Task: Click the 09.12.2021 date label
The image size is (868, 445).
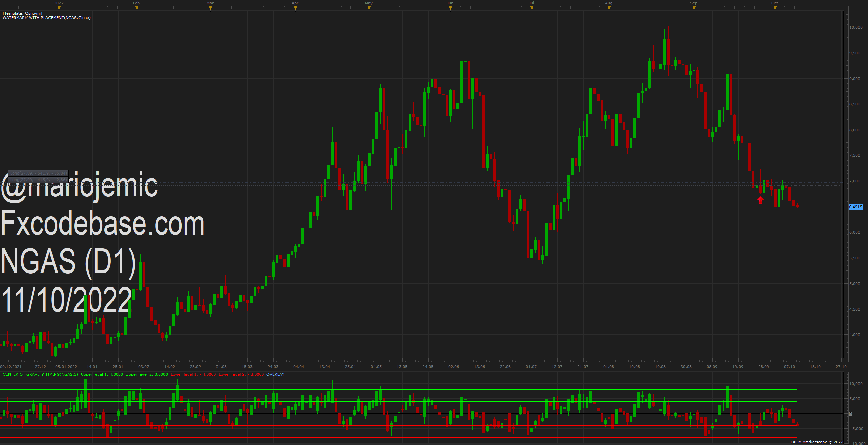Action: coord(11,367)
